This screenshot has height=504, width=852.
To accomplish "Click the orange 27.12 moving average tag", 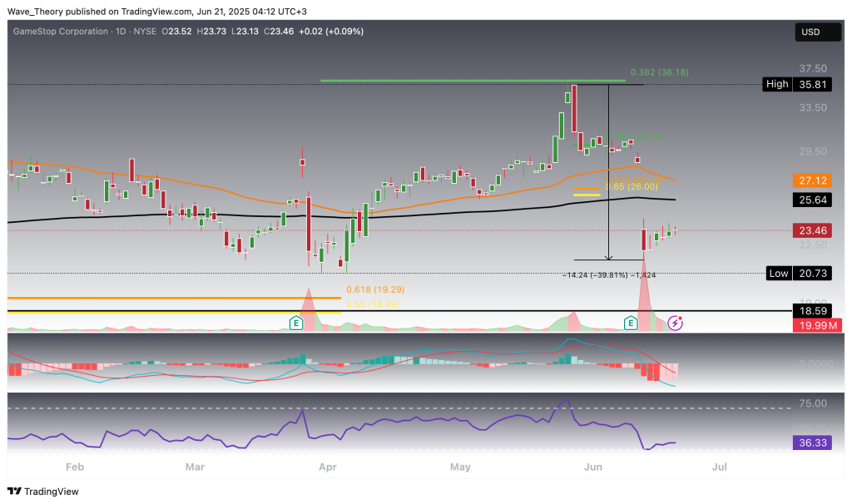I will 812,180.
